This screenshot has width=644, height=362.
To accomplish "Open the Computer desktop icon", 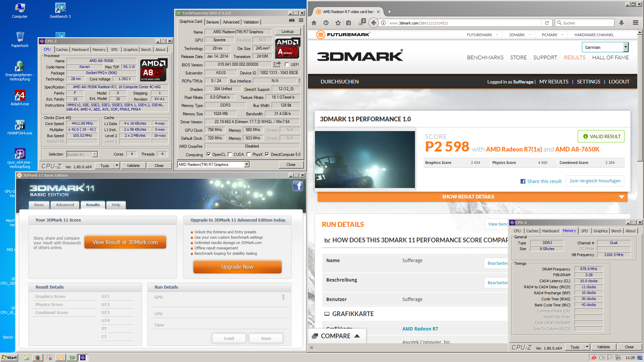I will (x=19, y=11).
